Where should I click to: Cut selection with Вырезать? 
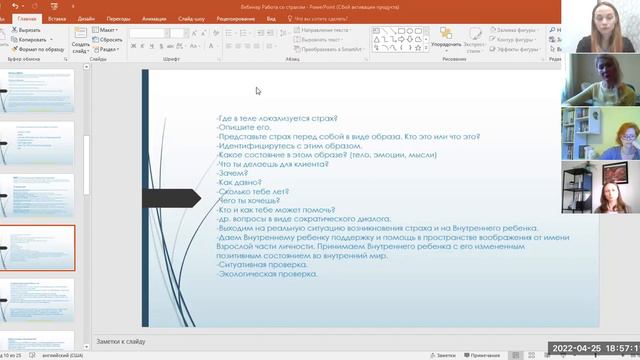26,30
